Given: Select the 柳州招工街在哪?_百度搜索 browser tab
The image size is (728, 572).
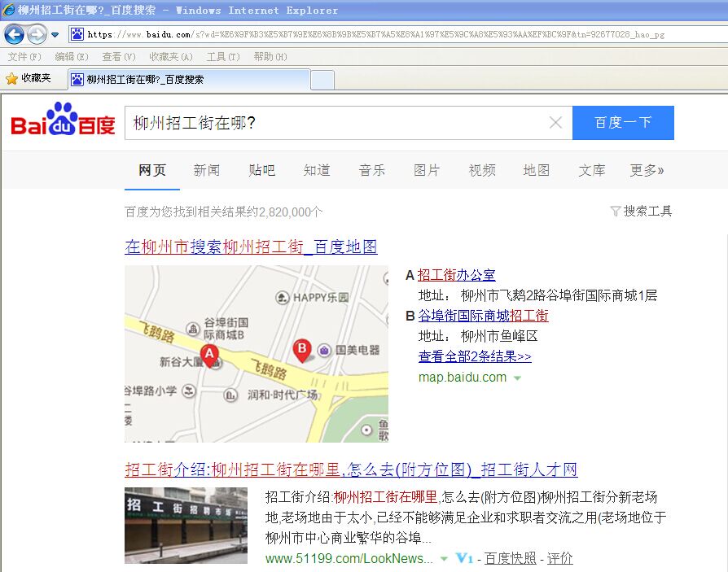Looking at the screenshot, I should 189,79.
